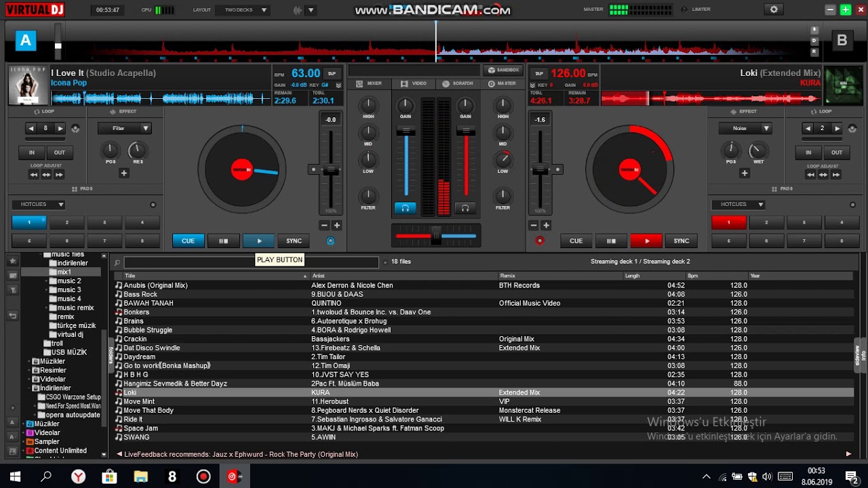Open Yandex Browser from the taskbar
Viewport: 868px width, 488px height.
click(79, 476)
